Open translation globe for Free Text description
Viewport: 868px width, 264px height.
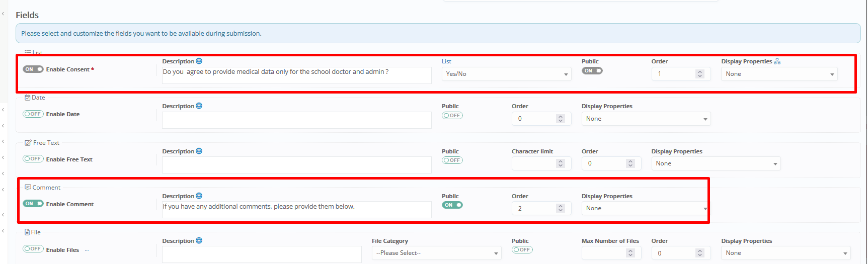199,151
